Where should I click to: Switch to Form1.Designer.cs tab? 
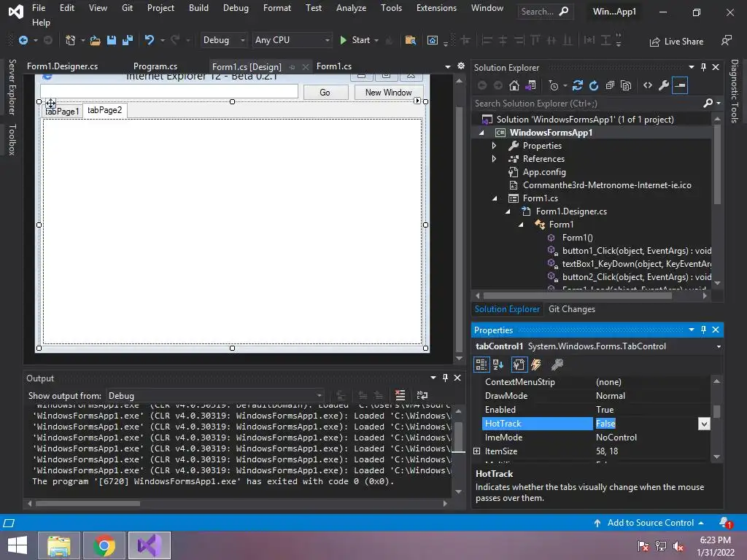tap(63, 66)
